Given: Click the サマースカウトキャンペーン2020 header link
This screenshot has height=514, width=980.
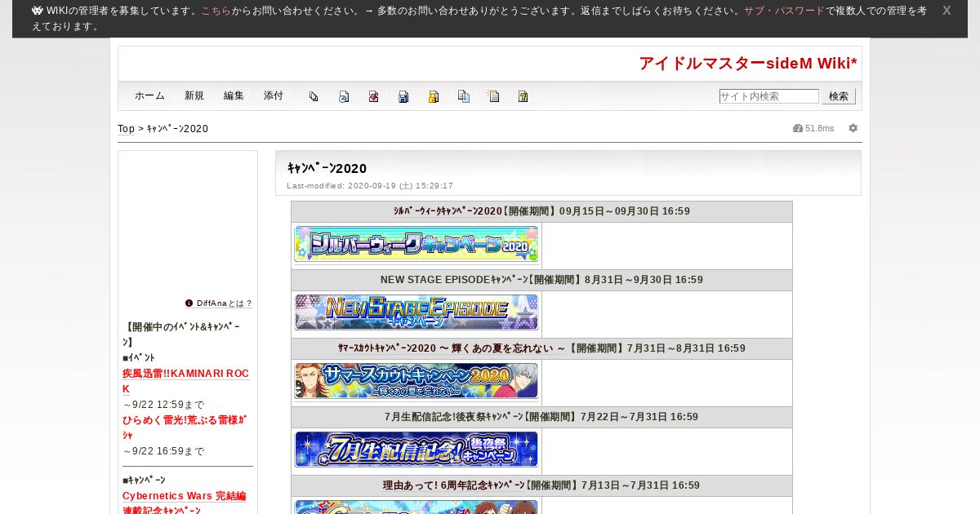Looking at the screenshot, I should click(452, 348).
